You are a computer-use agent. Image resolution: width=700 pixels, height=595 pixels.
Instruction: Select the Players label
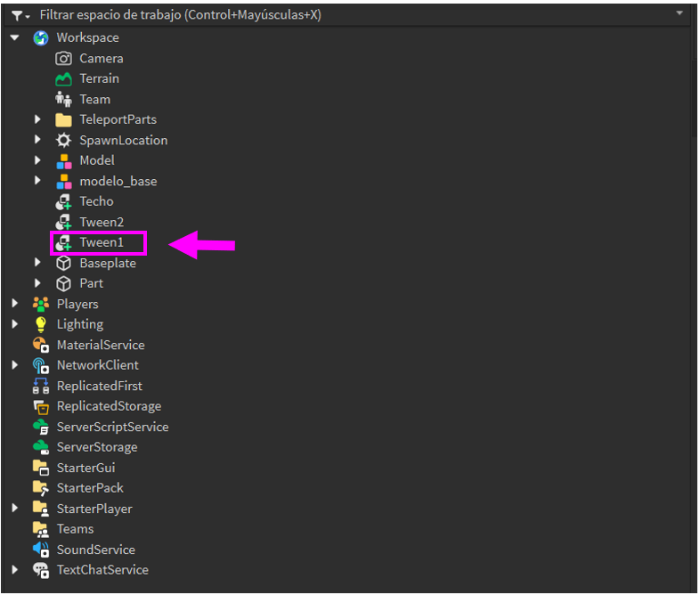(77, 304)
